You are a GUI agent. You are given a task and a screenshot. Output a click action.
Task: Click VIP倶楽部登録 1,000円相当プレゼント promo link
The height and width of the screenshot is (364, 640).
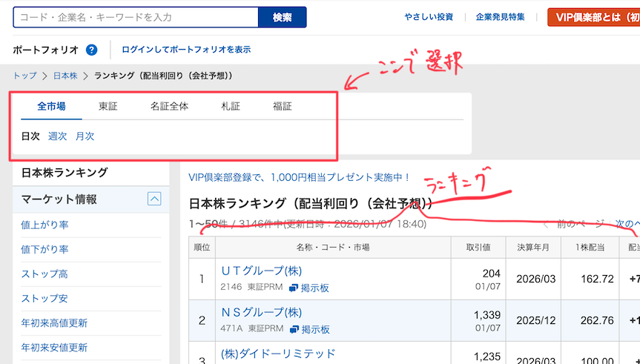(x=299, y=177)
